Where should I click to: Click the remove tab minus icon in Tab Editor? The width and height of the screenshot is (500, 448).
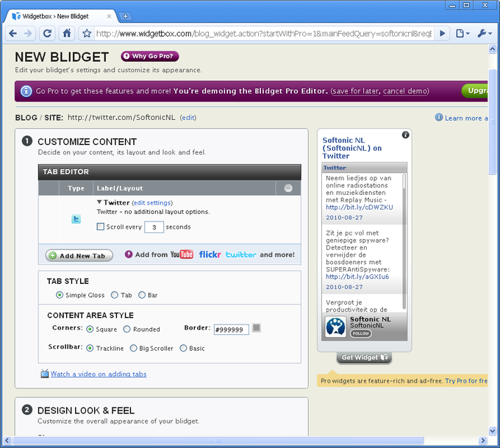click(x=288, y=188)
